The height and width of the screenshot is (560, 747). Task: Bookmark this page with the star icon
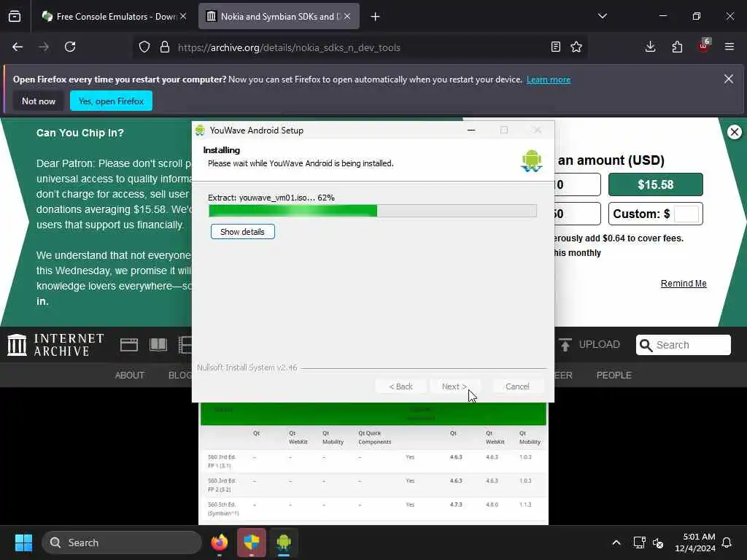pyautogui.click(x=576, y=47)
